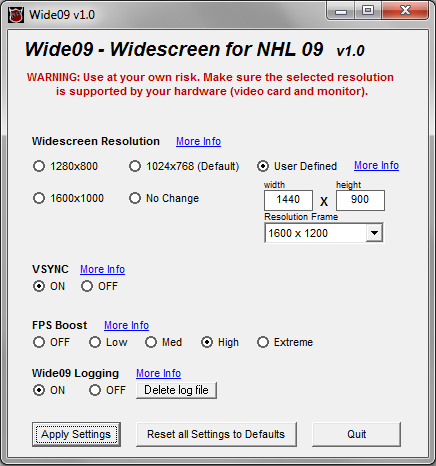The width and height of the screenshot is (436, 466).
Task: Click the height field showing 900
Action: 360,200
